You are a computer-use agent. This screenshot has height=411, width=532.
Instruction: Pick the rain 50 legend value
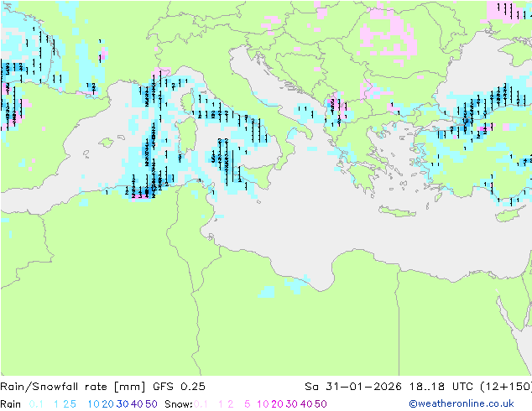151,404
